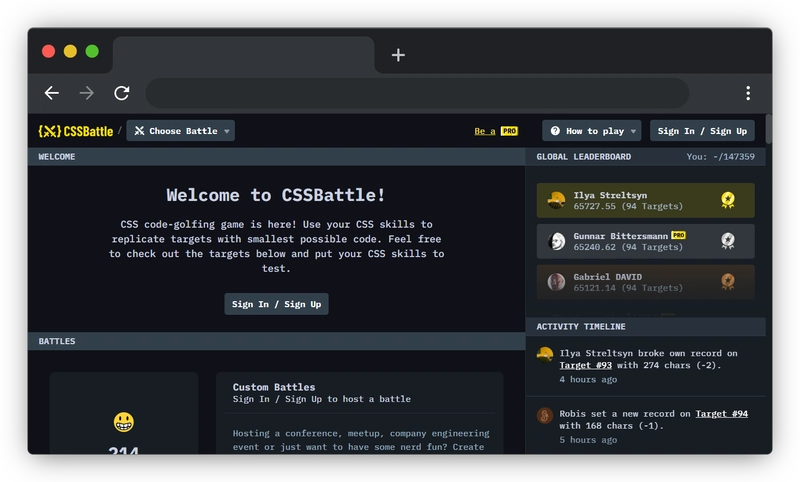The width and height of the screenshot is (800, 482).
Task: Open Gabriel DAVID leaderboard entry
Action: pos(645,282)
